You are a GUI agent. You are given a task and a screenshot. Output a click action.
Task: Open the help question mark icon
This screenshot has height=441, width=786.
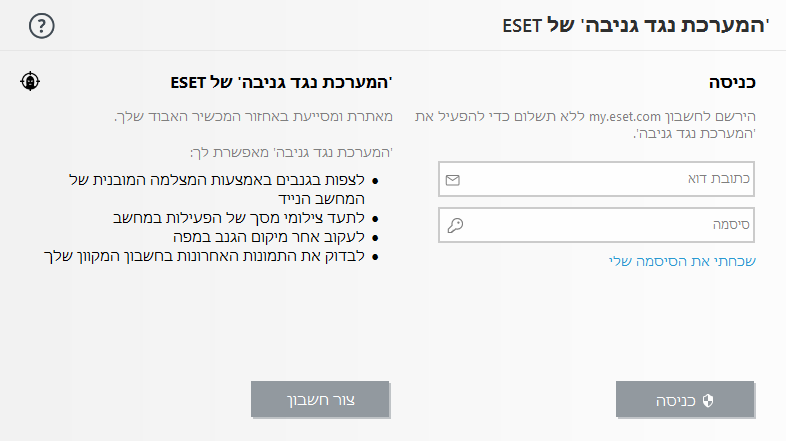tap(40, 26)
